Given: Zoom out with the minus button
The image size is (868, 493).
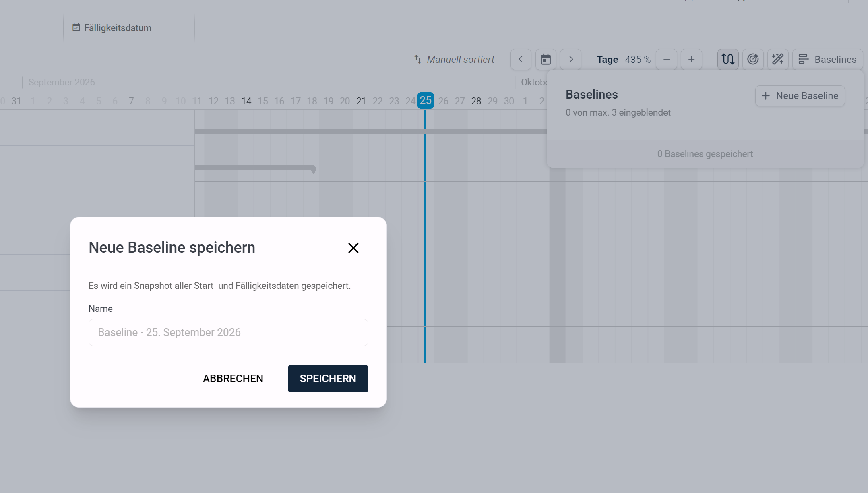Looking at the screenshot, I should point(666,60).
